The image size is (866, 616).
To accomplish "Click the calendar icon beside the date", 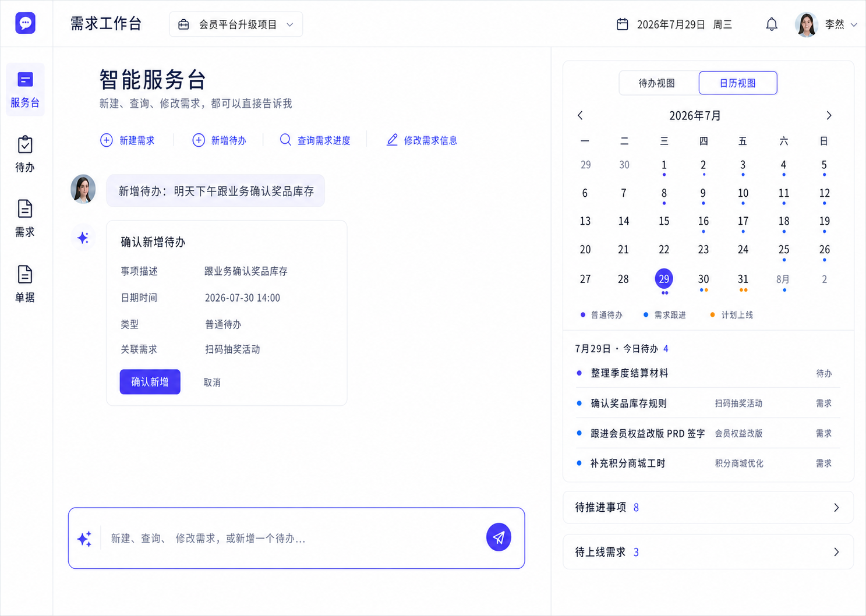I will (x=623, y=24).
